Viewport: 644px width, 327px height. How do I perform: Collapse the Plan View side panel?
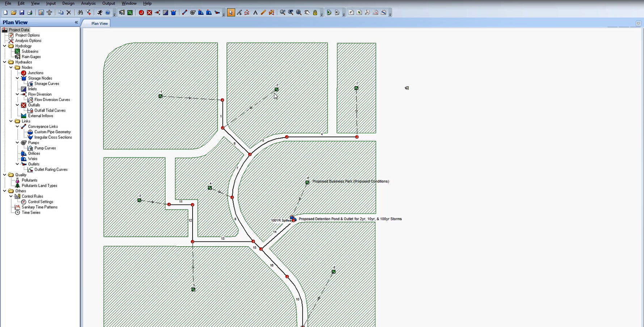(x=76, y=22)
